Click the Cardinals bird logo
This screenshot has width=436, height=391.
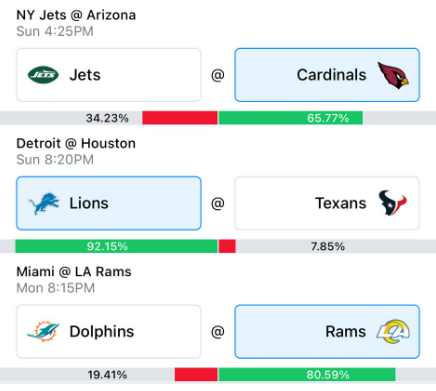393,75
